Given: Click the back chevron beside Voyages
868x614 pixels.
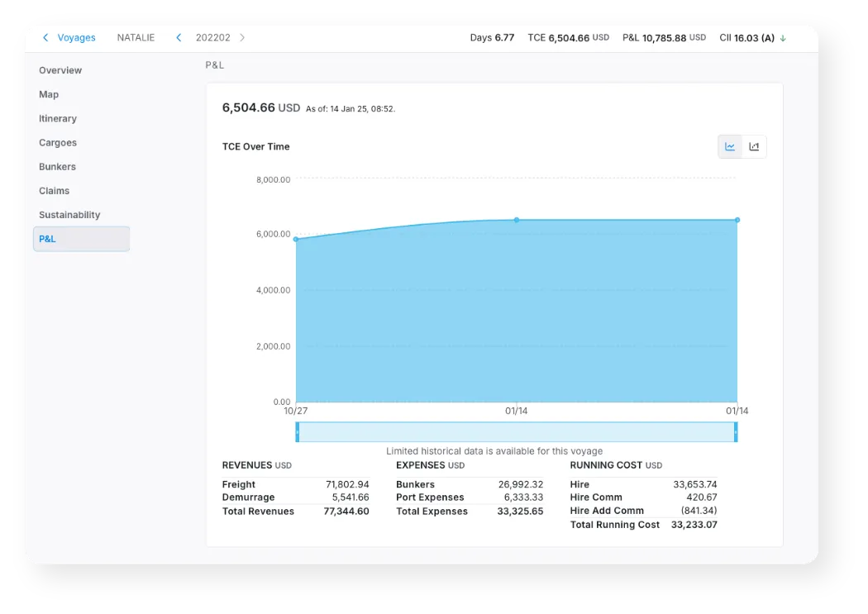Looking at the screenshot, I should pyautogui.click(x=45, y=37).
